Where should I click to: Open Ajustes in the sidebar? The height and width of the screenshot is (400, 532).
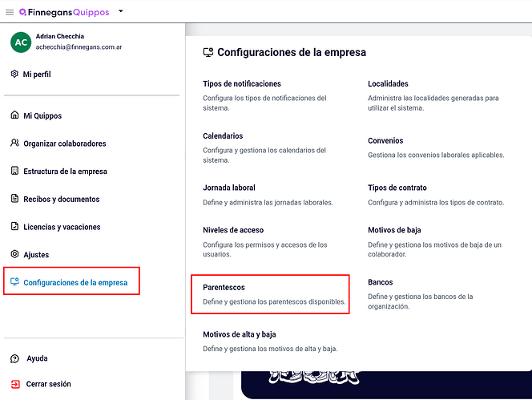[x=36, y=255]
